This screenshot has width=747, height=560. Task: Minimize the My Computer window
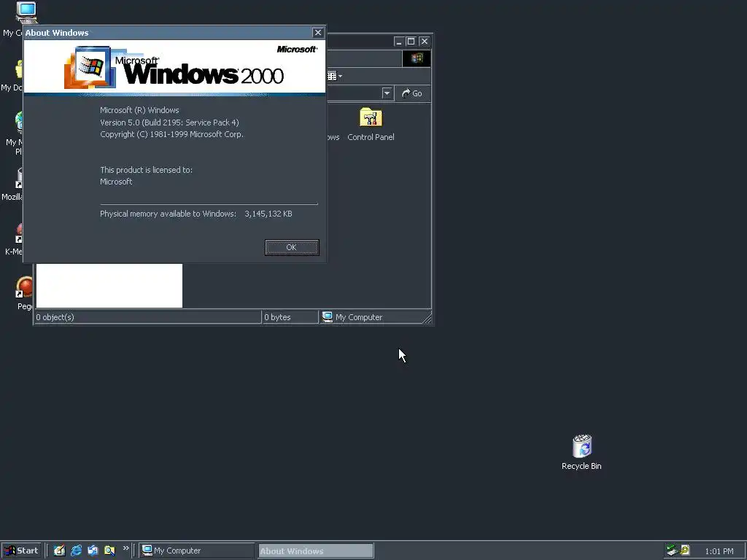coord(399,42)
